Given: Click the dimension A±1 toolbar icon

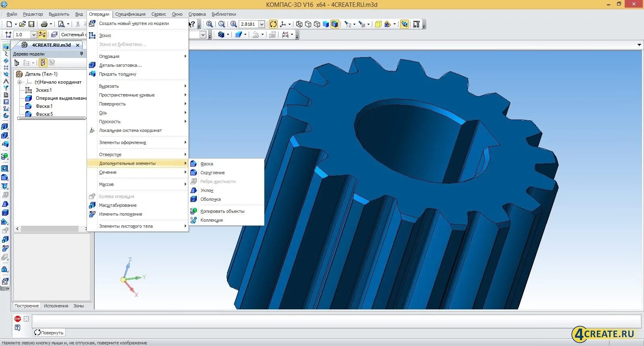Looking at the screenshot, I should (285, 35).
